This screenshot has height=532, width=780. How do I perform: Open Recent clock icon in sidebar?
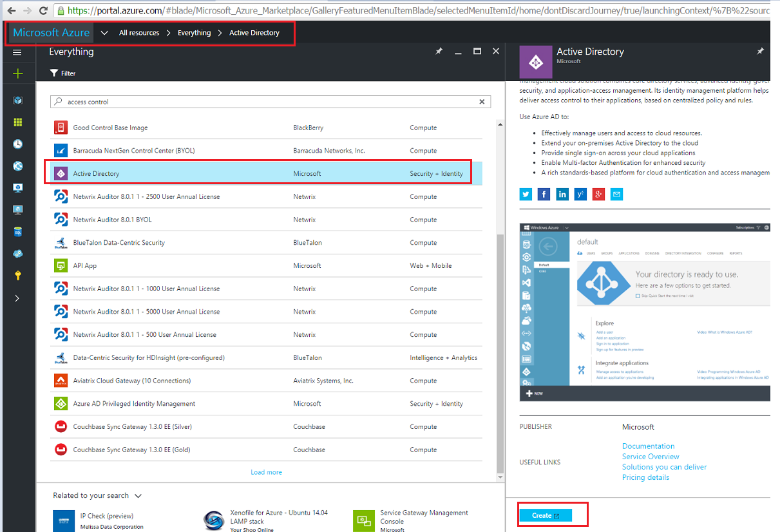17,144
